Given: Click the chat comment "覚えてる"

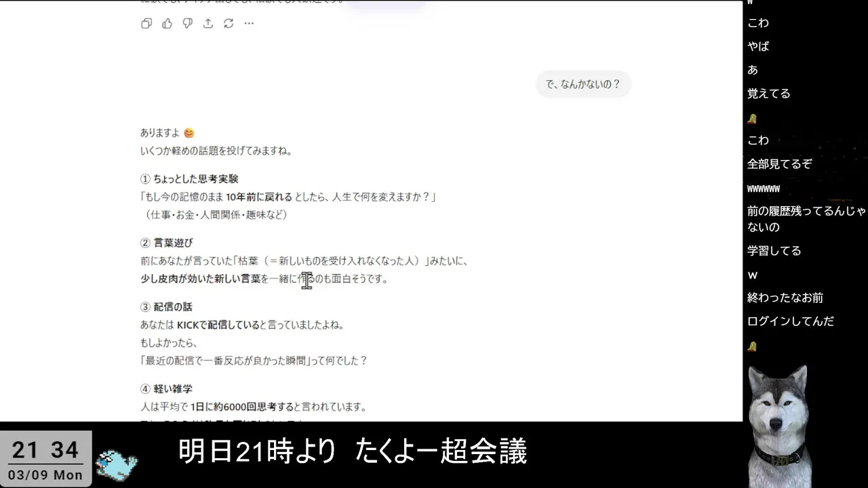Looking at the screenshot, I should click(x=769, y=94).
